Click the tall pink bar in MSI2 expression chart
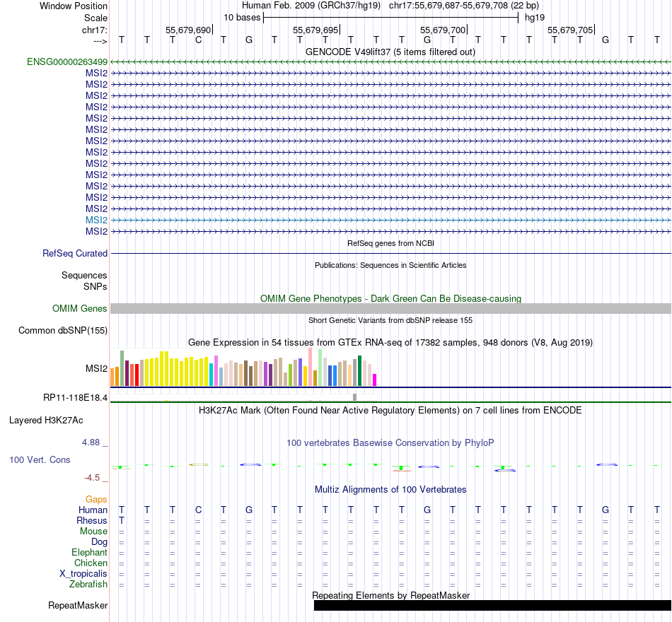 [x=311, y=367]
